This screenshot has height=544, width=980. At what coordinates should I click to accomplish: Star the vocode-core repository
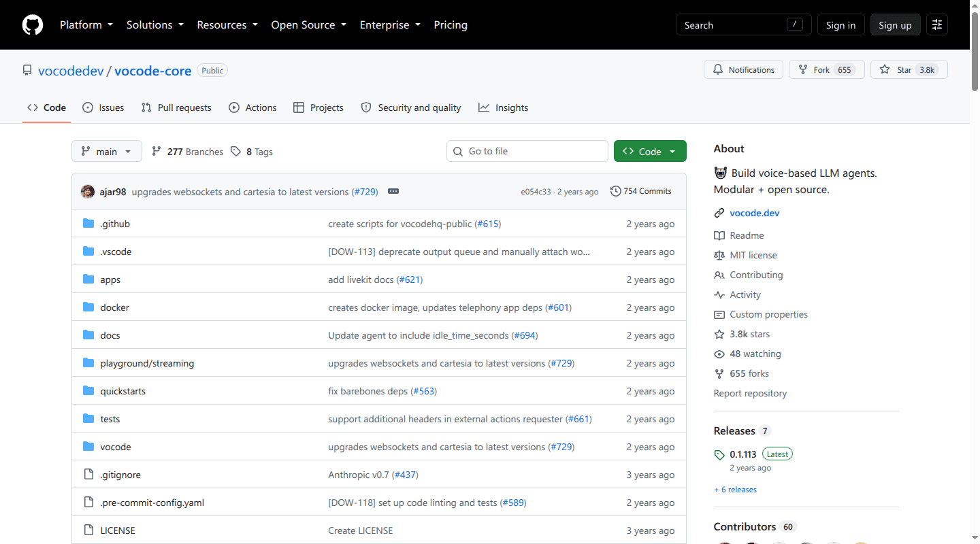pyautogui.click(x=909, y=69)
